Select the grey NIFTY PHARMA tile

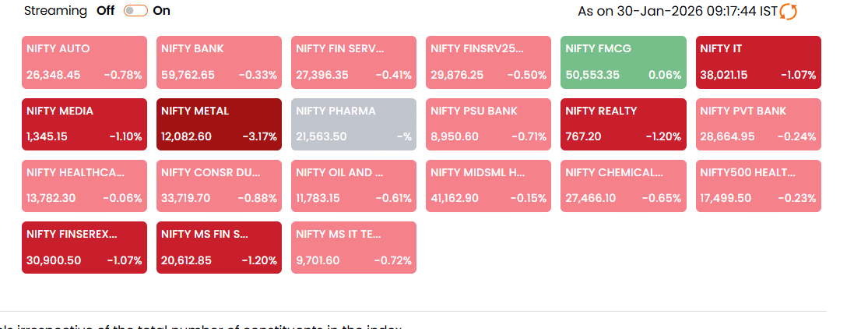353,124
